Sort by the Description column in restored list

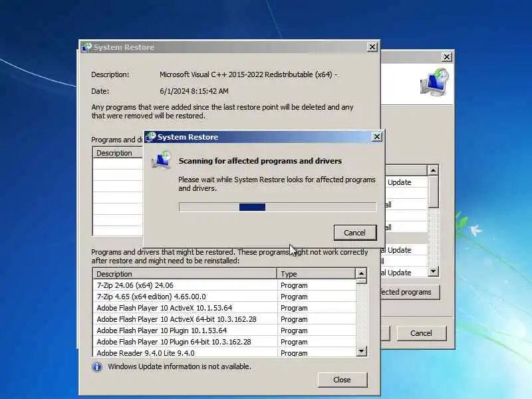[185, 274]
